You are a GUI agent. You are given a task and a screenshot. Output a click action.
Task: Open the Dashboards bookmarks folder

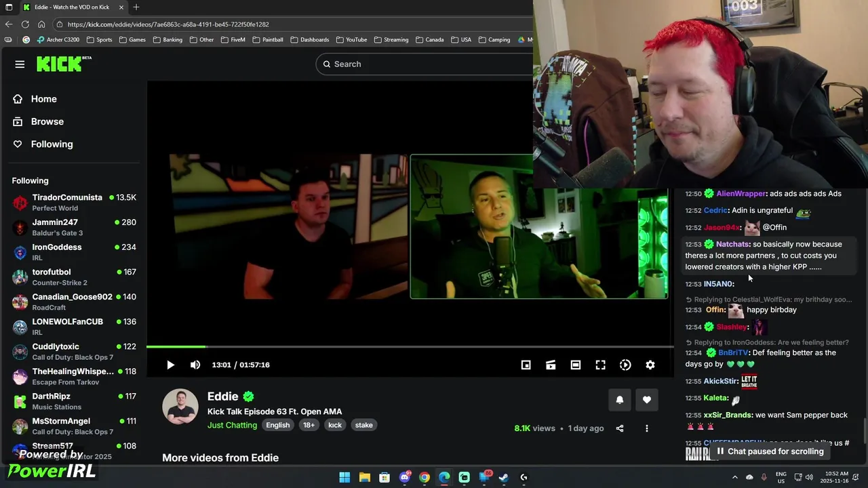pyautogui.click(x=311, y=40)
